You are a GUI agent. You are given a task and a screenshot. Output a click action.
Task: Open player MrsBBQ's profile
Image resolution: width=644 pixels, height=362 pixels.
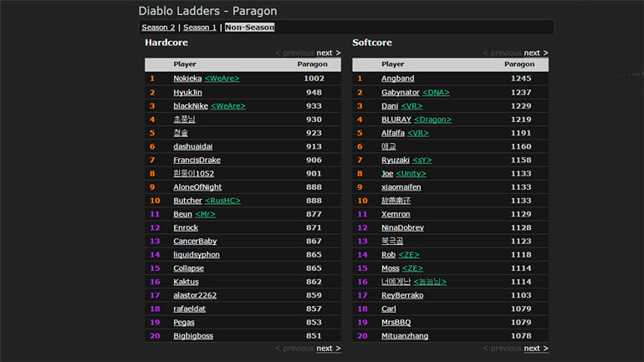point(396,323)
